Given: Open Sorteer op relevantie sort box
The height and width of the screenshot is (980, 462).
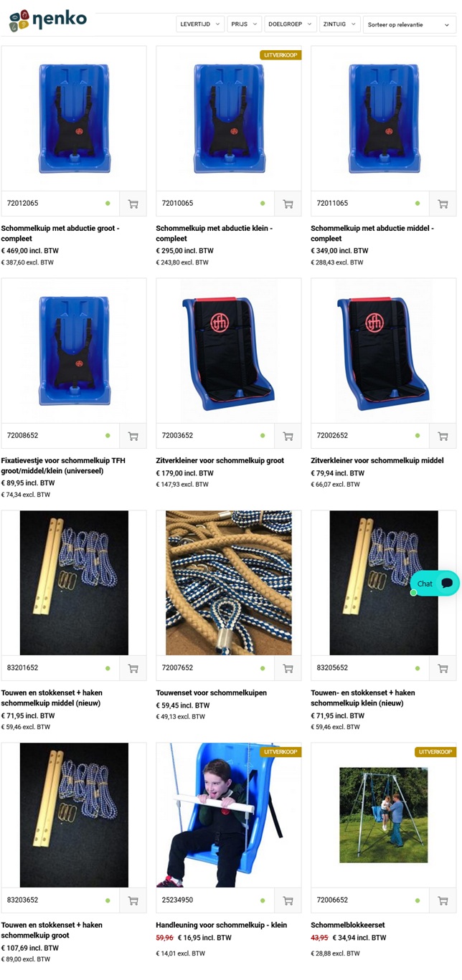Looking at the screenshot, I should (x=410, y=24).
